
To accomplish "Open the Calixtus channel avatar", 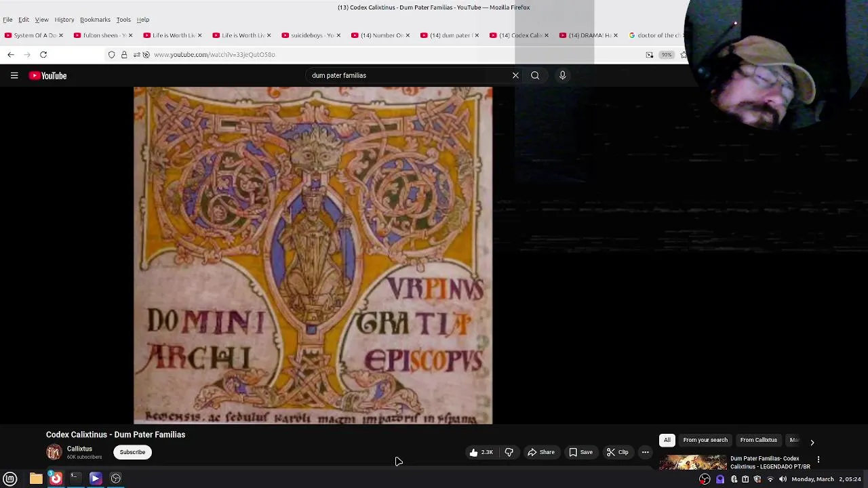I will coord(54,452).
